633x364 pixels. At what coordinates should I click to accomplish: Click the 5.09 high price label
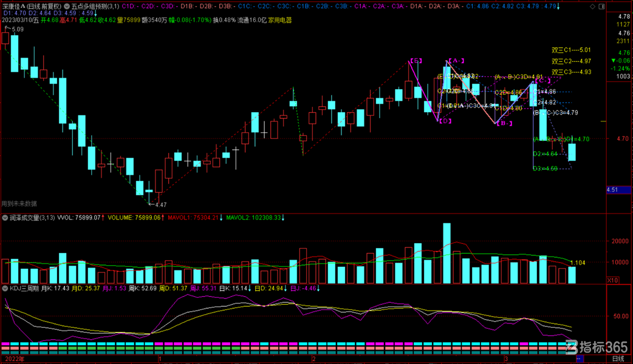pos(18,30)
